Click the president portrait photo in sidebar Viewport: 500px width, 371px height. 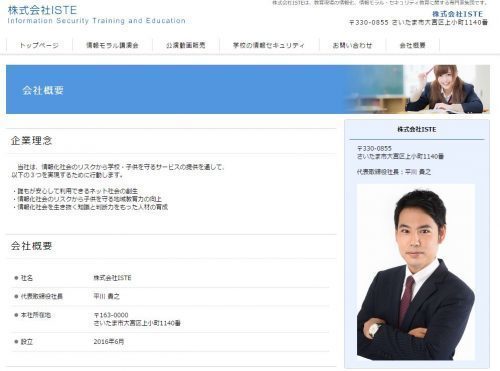click(x=416, y=272)
